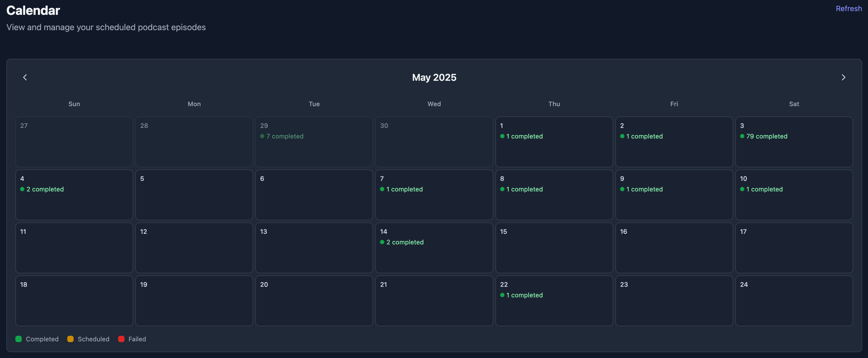The width and height of the screenshot is (868, 358).
Task: Go to next month using right chevron
Action: tap(843, 78)
